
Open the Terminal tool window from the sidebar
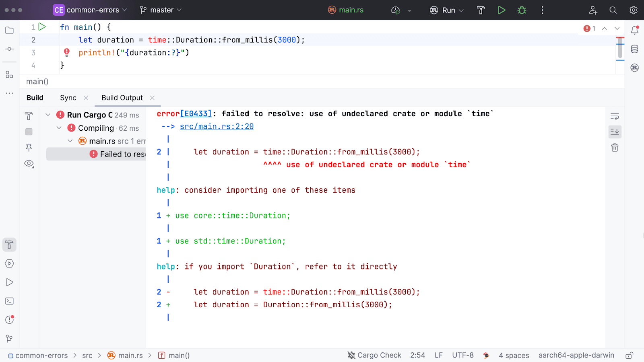pyautogui.click(x=9, y=301)
